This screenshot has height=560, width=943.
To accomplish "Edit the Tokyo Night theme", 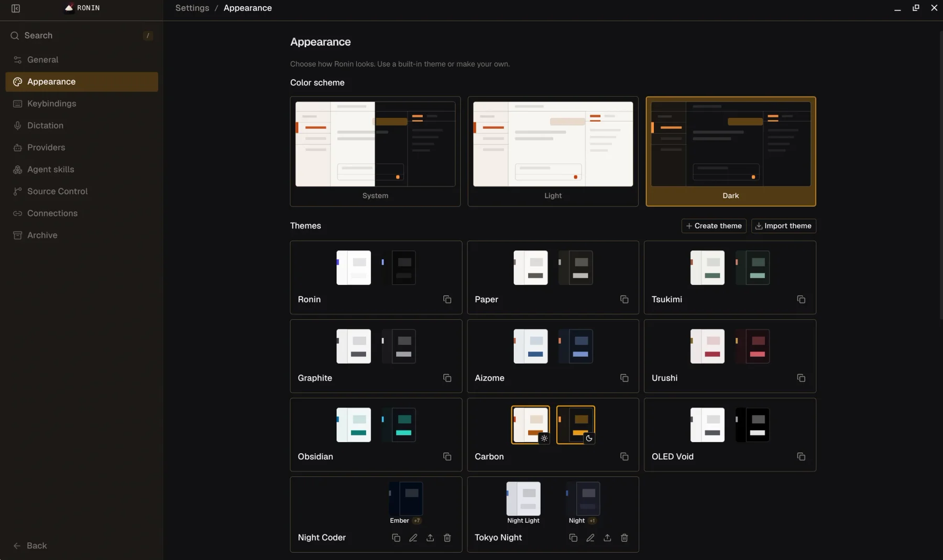I will (590, 537).
